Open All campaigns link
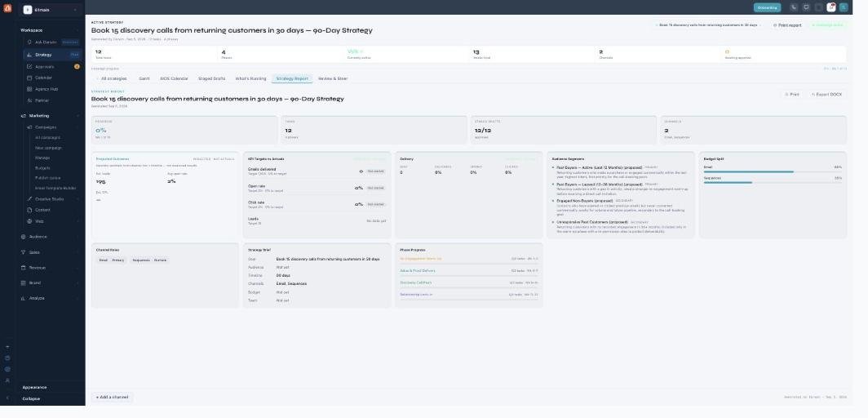 pyautogui.click(x=47, y=137)
